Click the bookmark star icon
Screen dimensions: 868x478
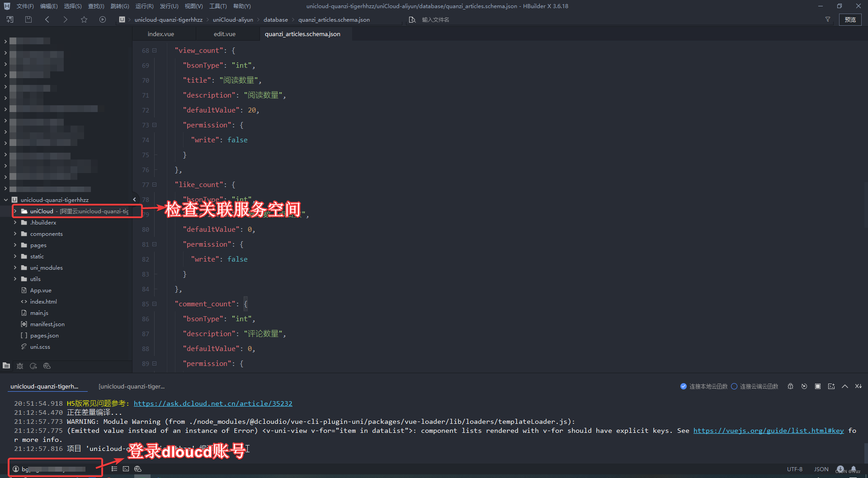point(84,19)
